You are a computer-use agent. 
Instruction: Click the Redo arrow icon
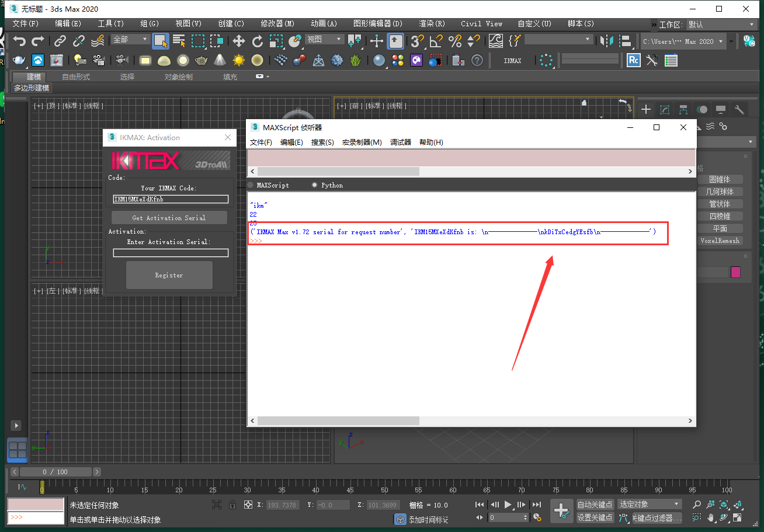38,41
